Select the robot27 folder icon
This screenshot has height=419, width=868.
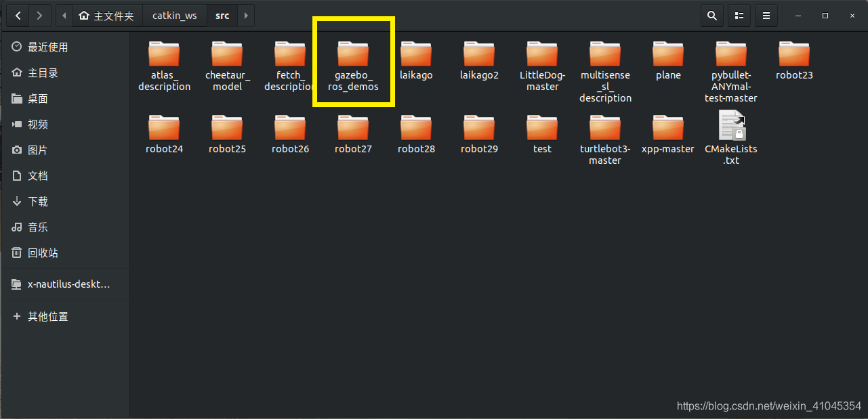click(353, 127)
